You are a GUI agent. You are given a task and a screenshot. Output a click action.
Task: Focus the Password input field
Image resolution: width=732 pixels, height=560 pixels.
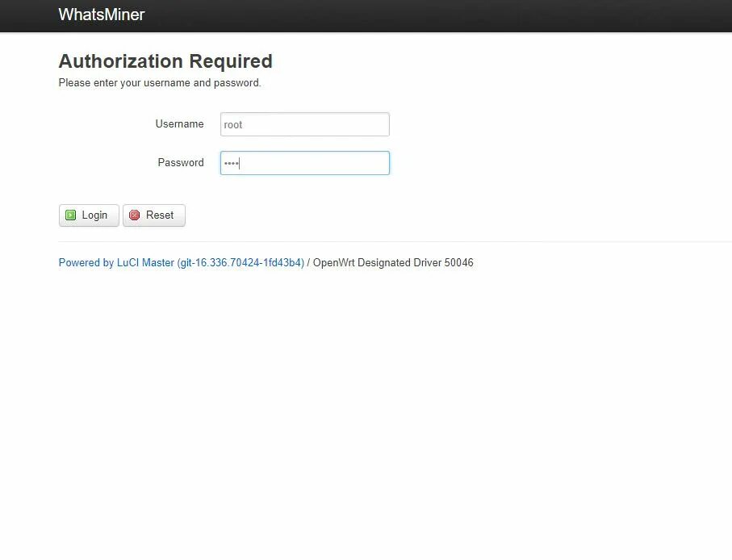tap(305, 163)
